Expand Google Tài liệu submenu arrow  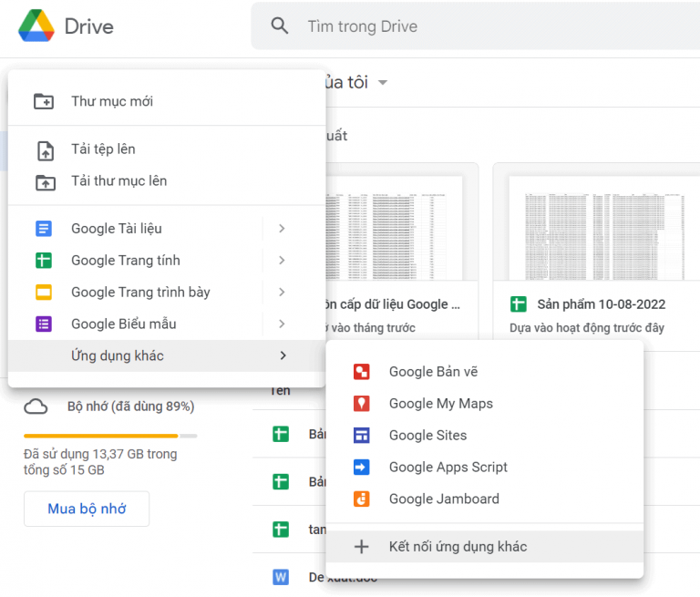[x=282, y=229]
